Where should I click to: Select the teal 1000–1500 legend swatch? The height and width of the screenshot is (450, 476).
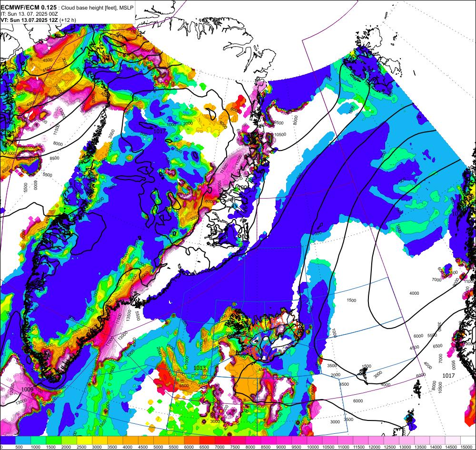pos(38,440)
